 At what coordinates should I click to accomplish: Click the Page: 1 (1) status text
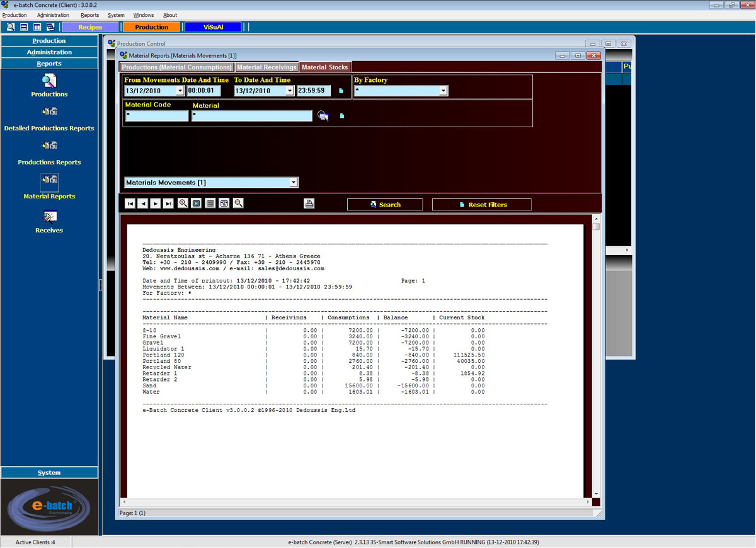[x=132, y=513]
